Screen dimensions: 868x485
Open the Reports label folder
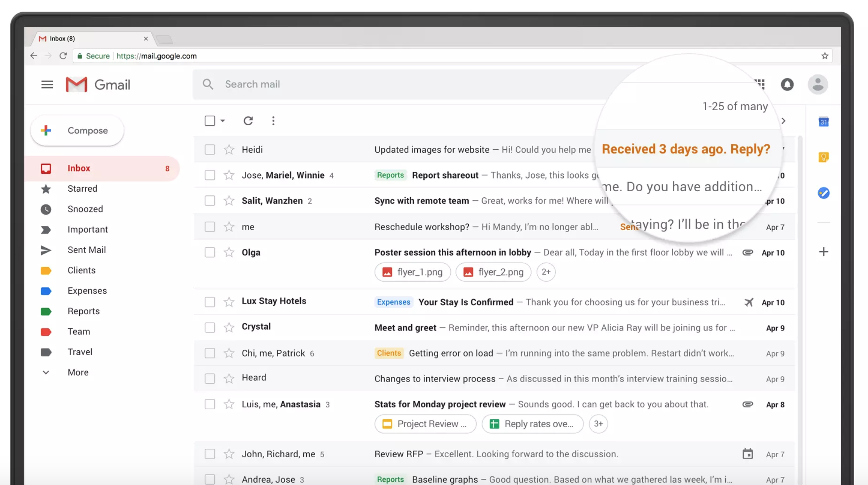point(83,311)
